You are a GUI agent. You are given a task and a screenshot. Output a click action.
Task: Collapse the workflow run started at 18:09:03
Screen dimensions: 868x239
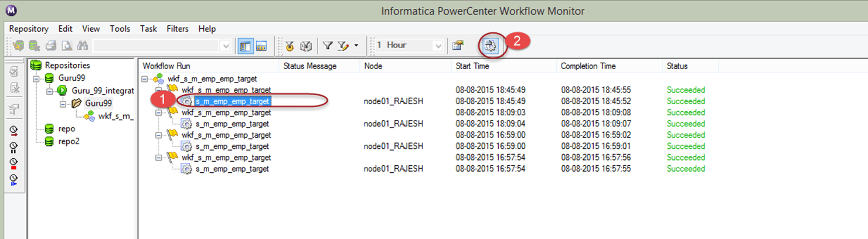click(x=158, y=112)
